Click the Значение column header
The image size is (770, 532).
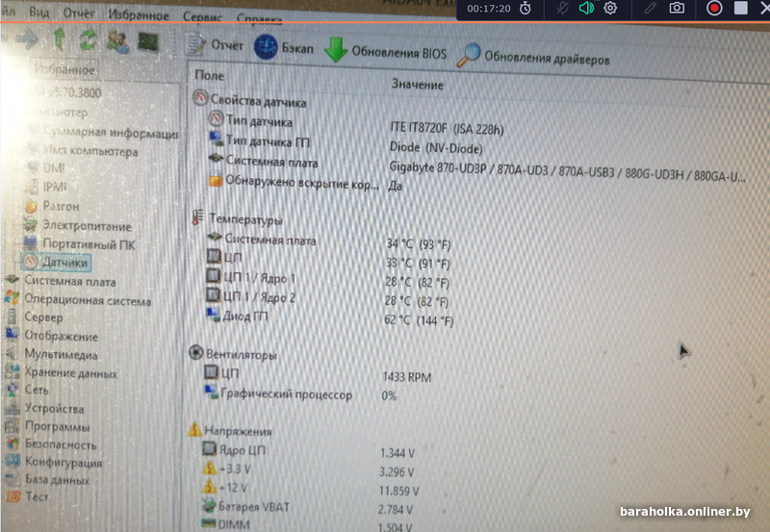click(x=417, y=85)
